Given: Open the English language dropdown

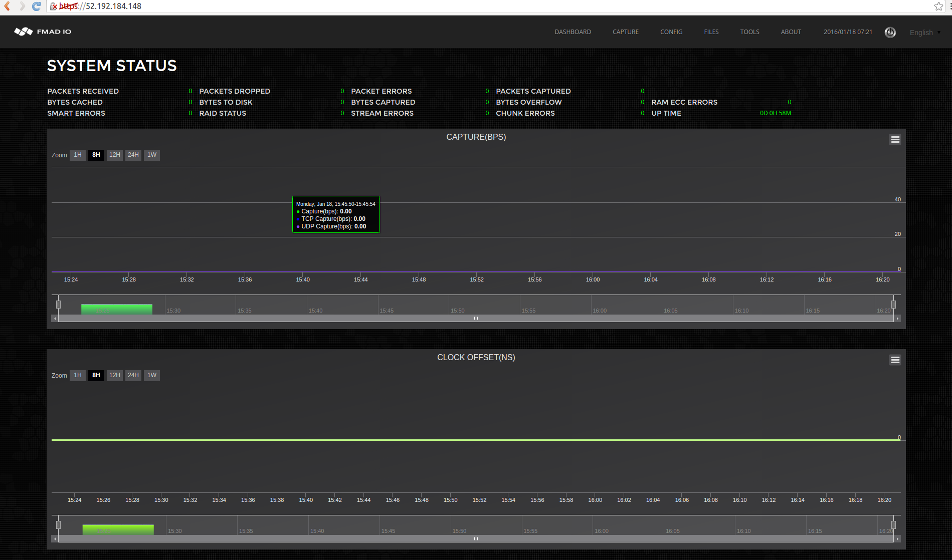Looking at the screenshot, I should click(x=924, y=32).
